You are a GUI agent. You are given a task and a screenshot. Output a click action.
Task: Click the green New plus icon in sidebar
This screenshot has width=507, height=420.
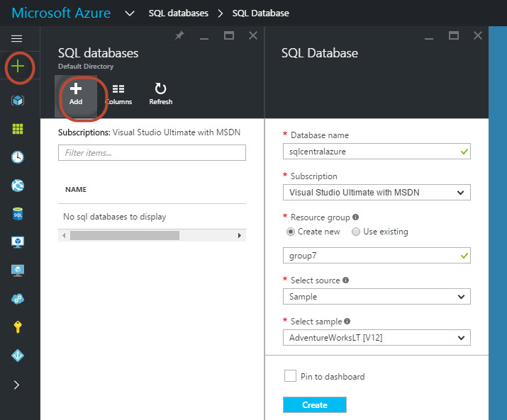17,67
